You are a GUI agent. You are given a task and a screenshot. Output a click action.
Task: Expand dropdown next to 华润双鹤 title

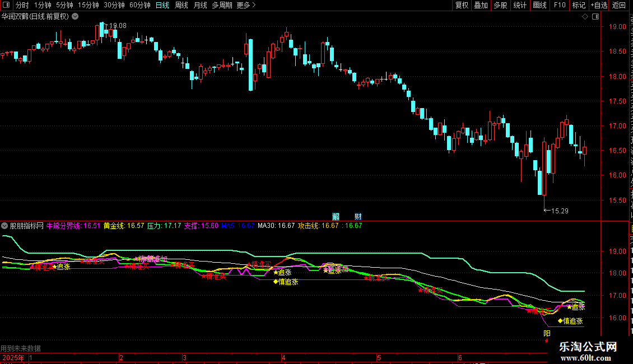75,17
